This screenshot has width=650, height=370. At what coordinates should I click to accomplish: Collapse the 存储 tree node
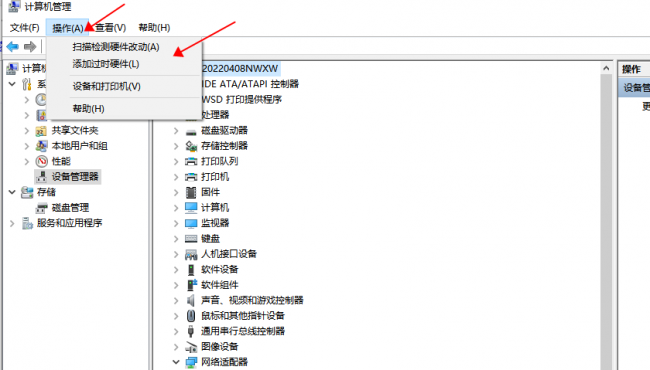[12, 192]
